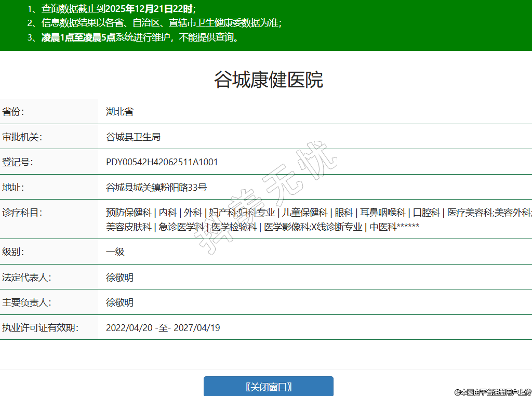Click the hospital title 谷城康健医院
Screen dimensions: 532x396
tap(268, 80)
